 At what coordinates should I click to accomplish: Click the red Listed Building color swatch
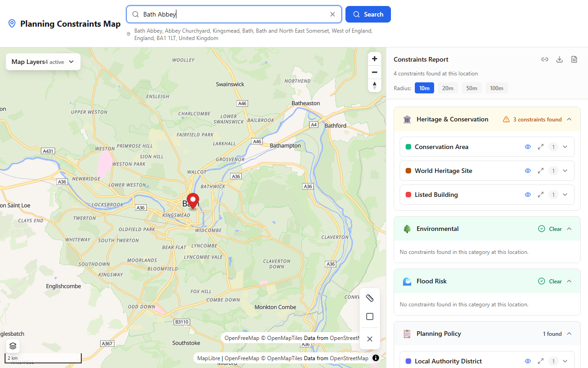[408, 195]
